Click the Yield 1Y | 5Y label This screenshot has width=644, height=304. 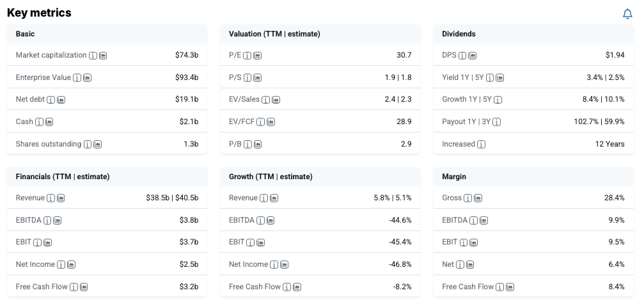[462, 77]
